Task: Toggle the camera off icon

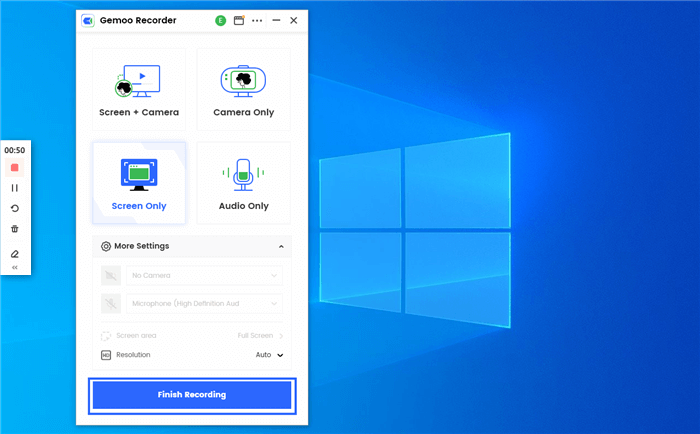Action: click(x=109, y=276)
